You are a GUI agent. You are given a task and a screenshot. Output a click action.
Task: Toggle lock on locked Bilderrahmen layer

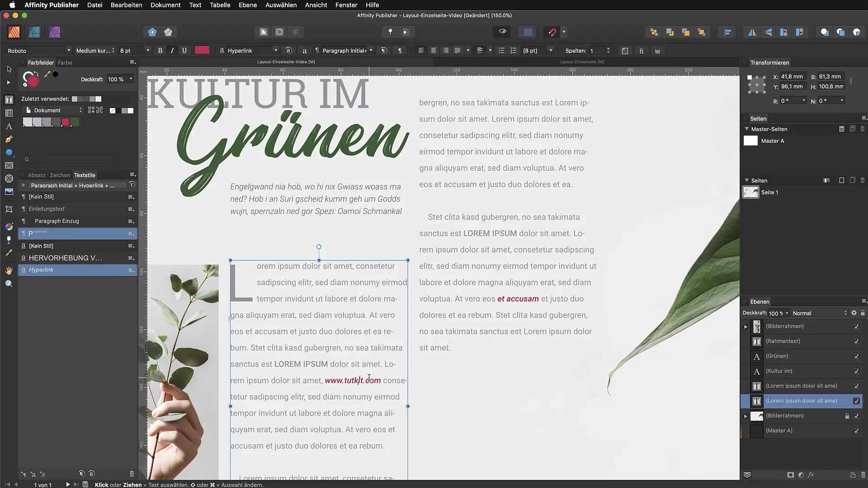click(x=847, y=416)
